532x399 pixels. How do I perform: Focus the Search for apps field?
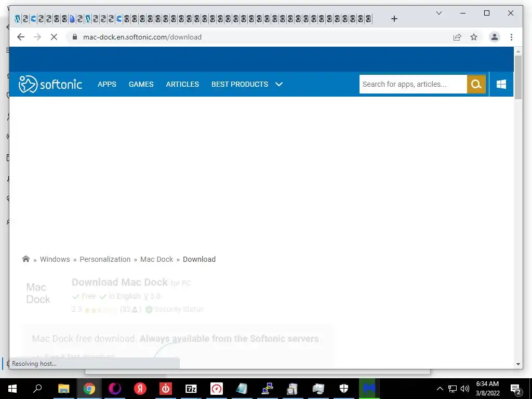413,84
